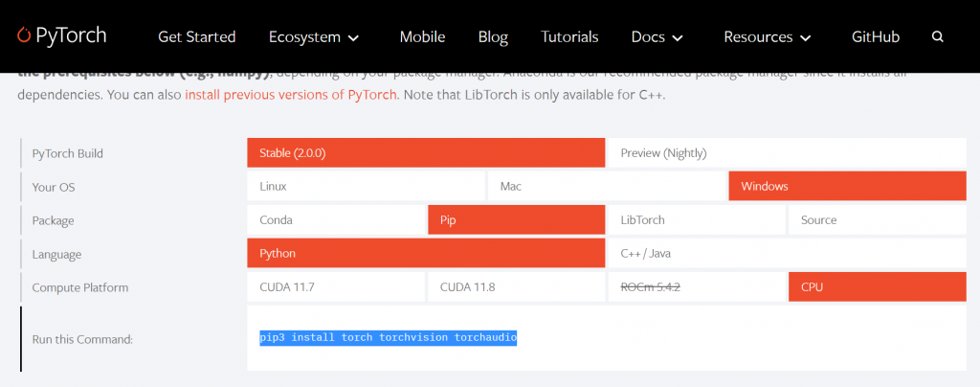Open the Get Started page
Screen dimensions: 980x387
pos(197,37)
